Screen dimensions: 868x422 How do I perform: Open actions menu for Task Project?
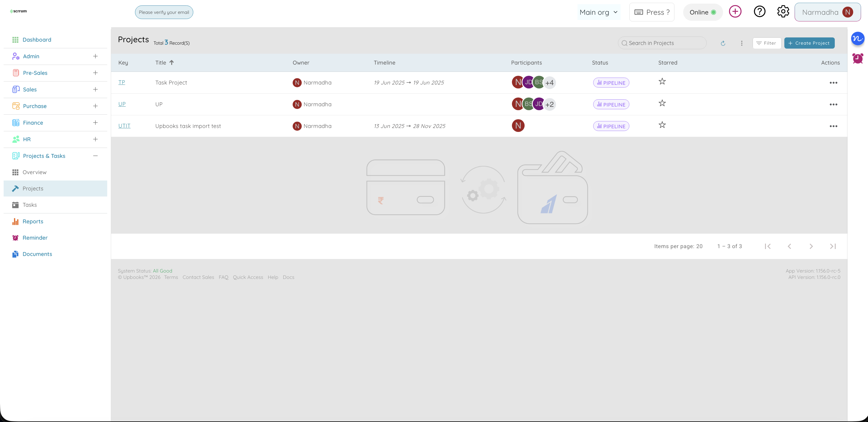(x=833, y=83)
